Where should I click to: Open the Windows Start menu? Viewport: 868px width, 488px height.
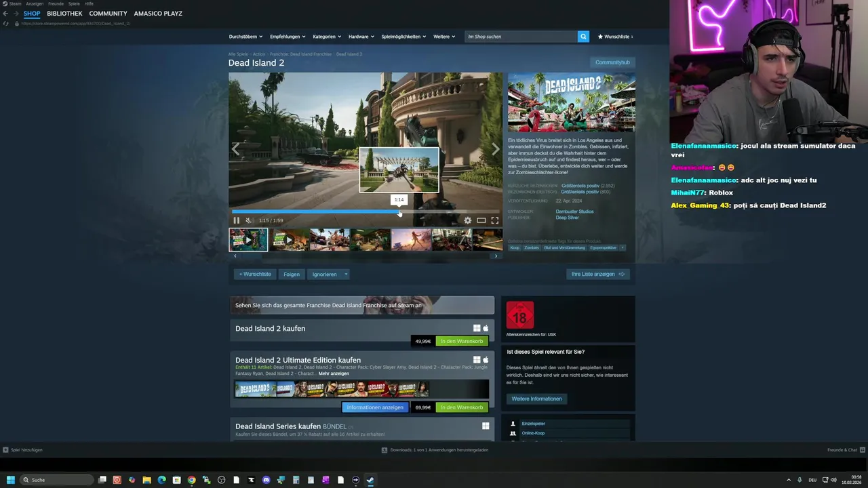pyautogui.click(x=11, y=480)
